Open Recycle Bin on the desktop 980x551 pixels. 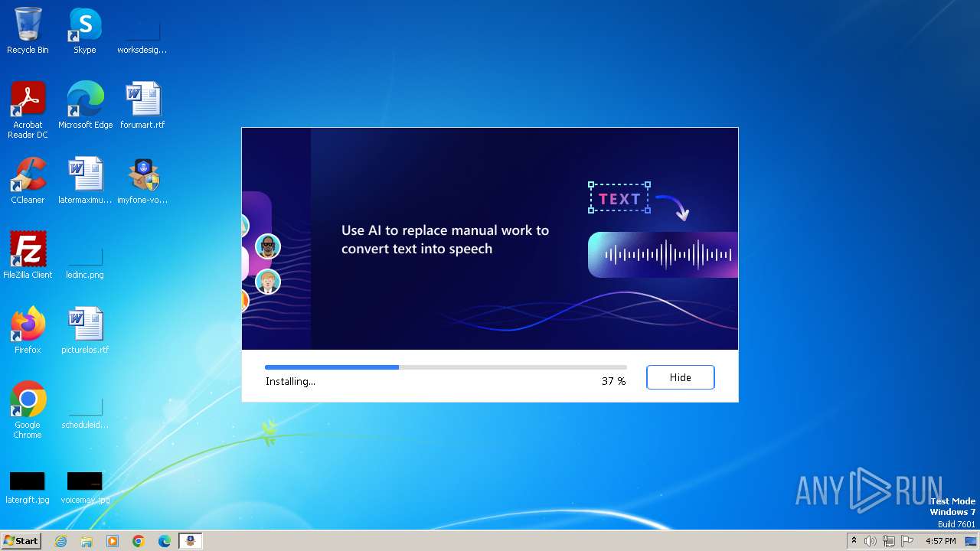click(x=28, y=31)
